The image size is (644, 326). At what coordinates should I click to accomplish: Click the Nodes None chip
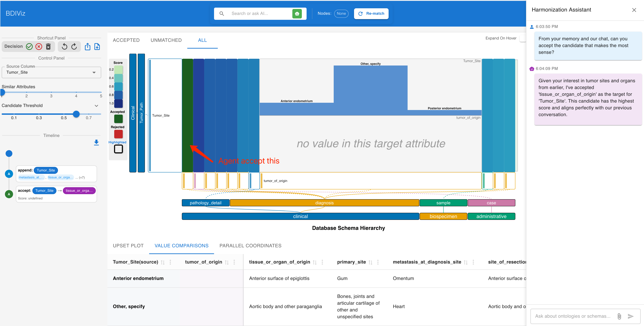tap(341, 14)
